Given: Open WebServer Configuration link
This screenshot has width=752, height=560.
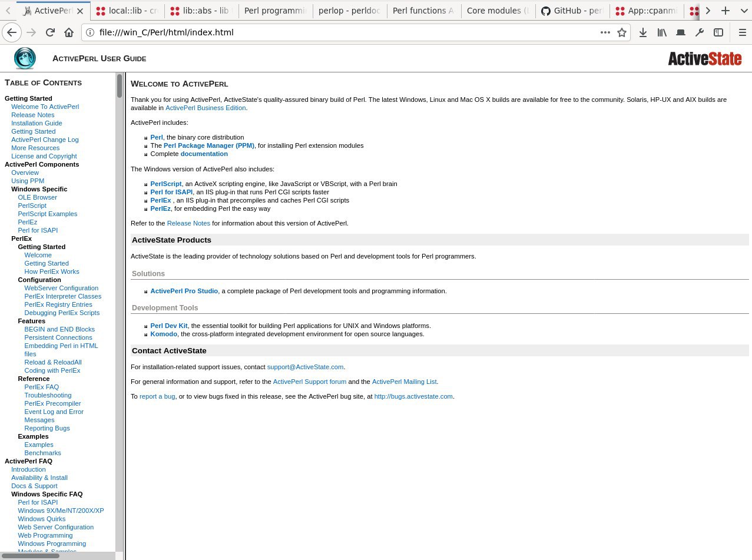Looking at the screenshot, I should [x=61, y=288].
